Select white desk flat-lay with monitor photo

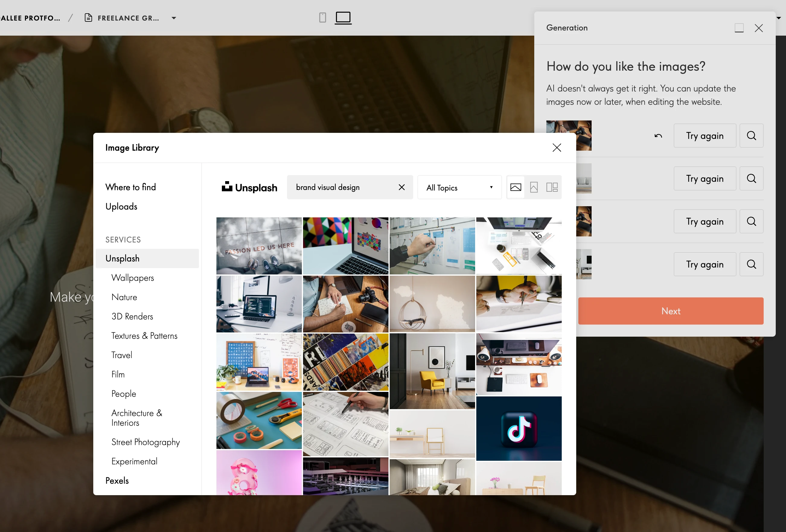pos(519,246)
